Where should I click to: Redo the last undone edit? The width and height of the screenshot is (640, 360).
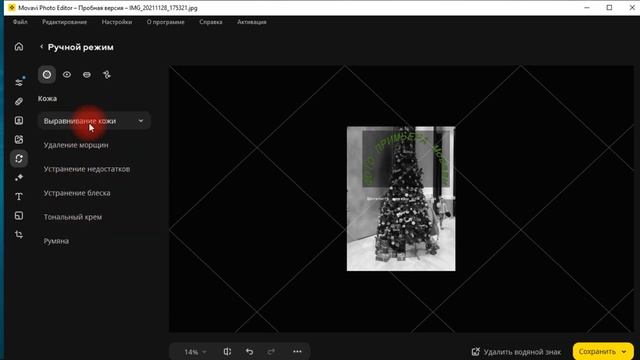click(x=271, y=351)
